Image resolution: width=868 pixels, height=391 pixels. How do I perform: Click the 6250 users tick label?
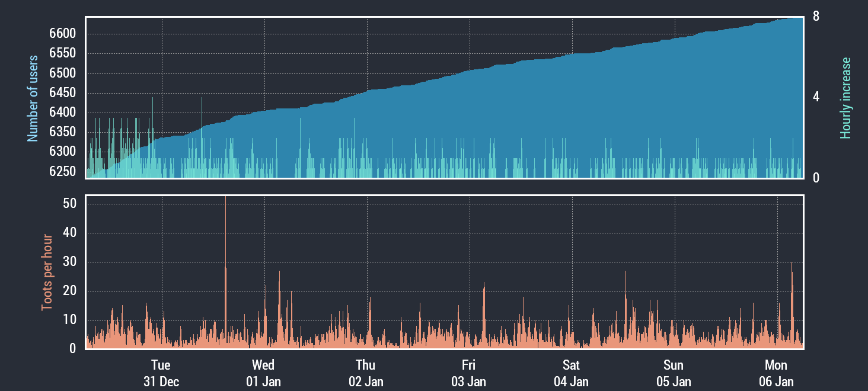click(63, 171)
